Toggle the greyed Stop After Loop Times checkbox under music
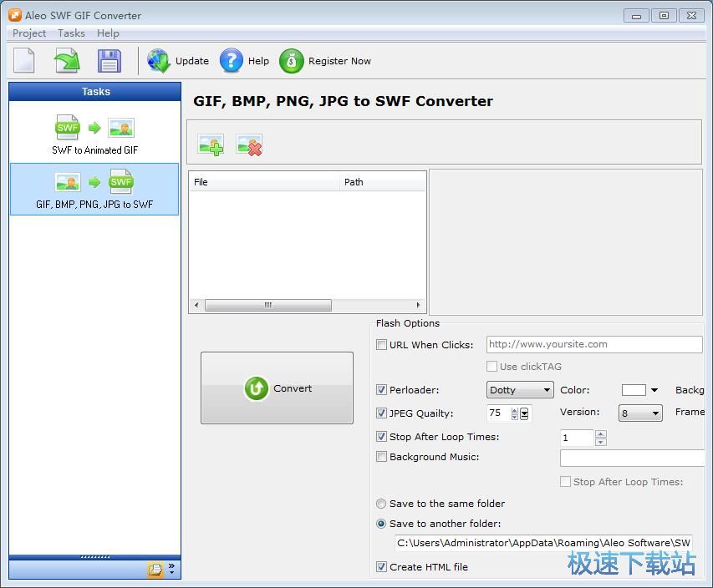 click(x=565, y=481)
